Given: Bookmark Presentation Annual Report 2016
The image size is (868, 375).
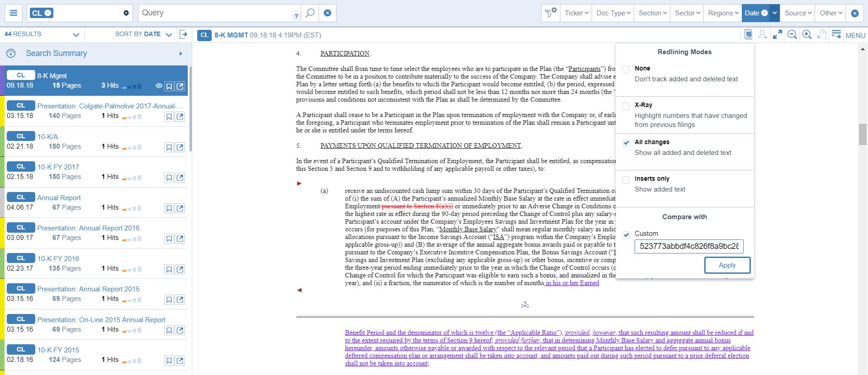Looking at the screenshot, I should tap(169, 239).
